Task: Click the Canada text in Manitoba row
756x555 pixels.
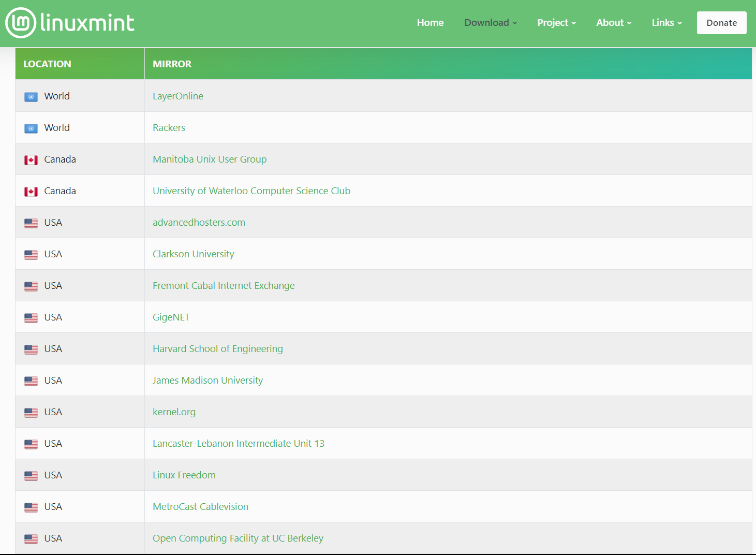Action: [60, 159]
